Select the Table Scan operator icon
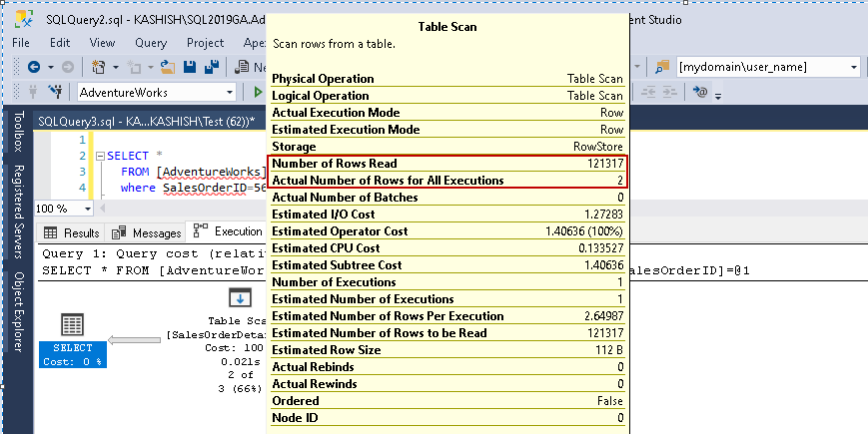This screenshot has height=434, width=868. pos(240,298)
